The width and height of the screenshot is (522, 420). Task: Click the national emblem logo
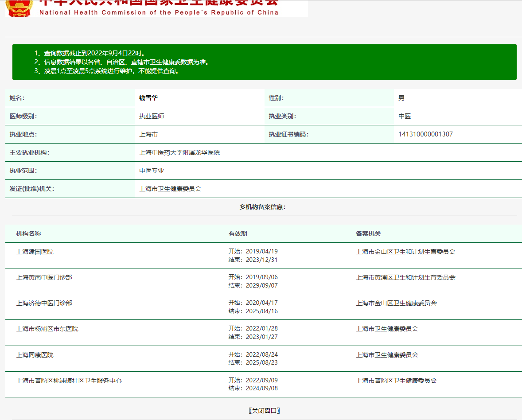pyautogui.click(x=19, y=8)
